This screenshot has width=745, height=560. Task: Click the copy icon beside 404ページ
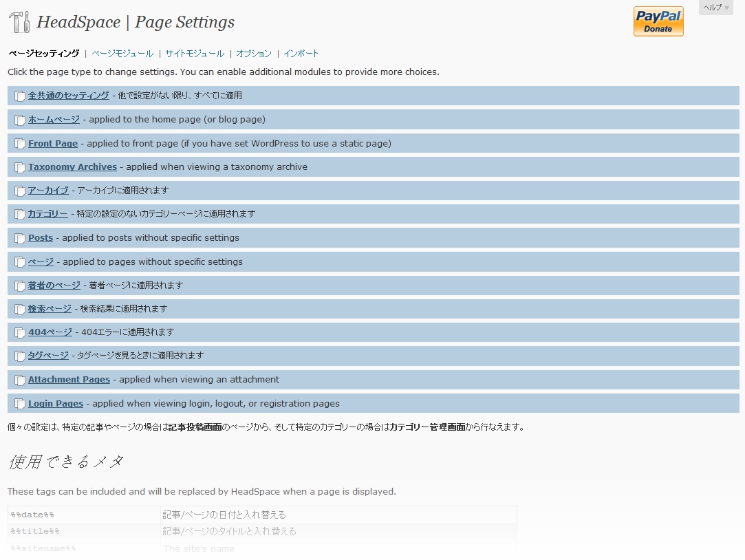coord(19,332)
